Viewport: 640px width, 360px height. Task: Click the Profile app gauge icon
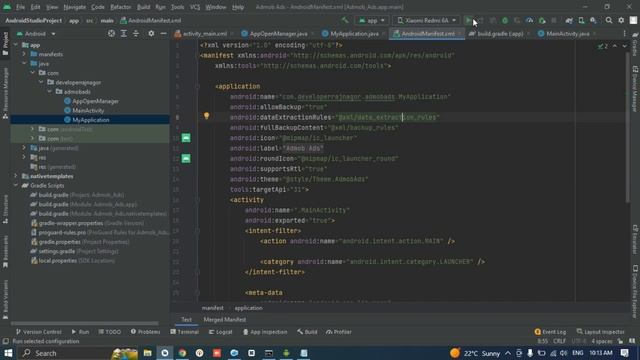[529, 20]
